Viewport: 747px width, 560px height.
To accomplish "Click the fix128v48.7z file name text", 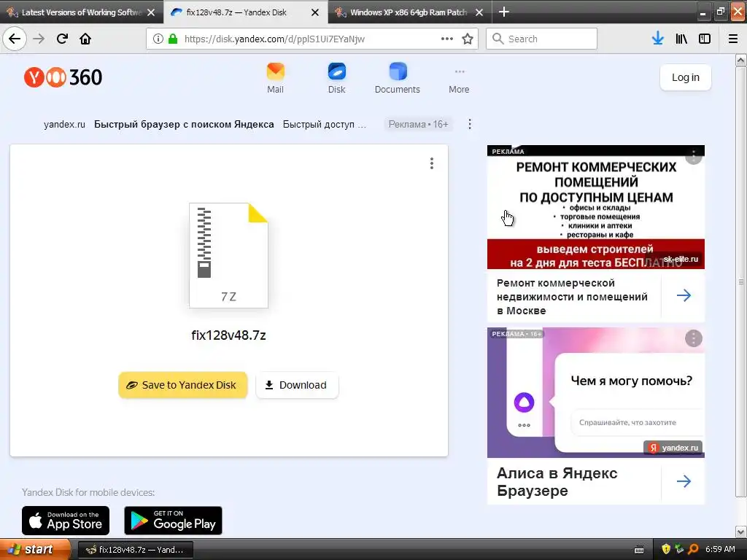I will click(x=228, y=335).
